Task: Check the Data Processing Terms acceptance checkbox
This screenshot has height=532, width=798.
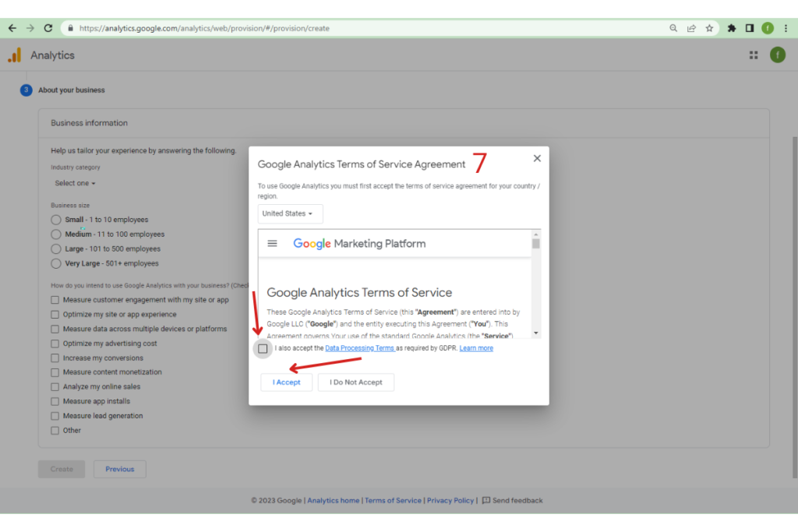Action: (x=263, y=348)
